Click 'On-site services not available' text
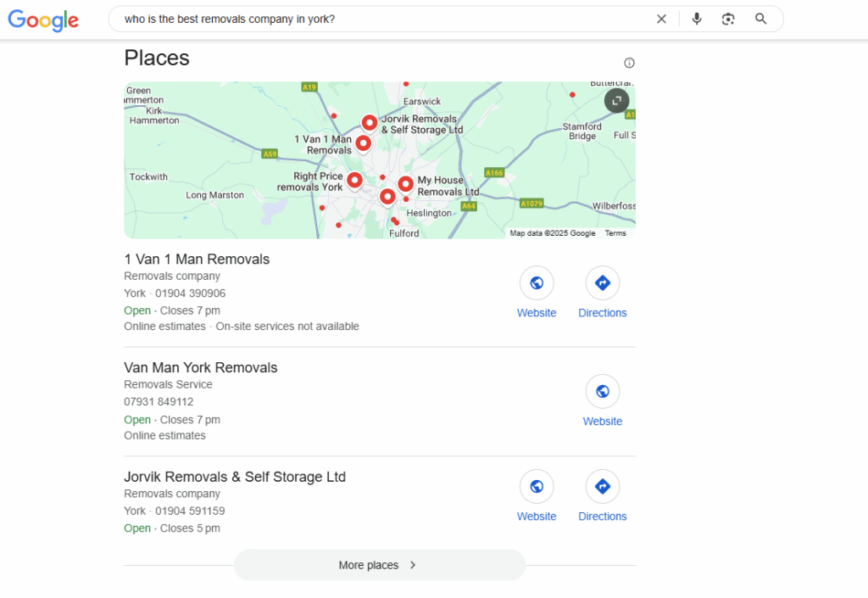868x598 pixels. point(287,327)
